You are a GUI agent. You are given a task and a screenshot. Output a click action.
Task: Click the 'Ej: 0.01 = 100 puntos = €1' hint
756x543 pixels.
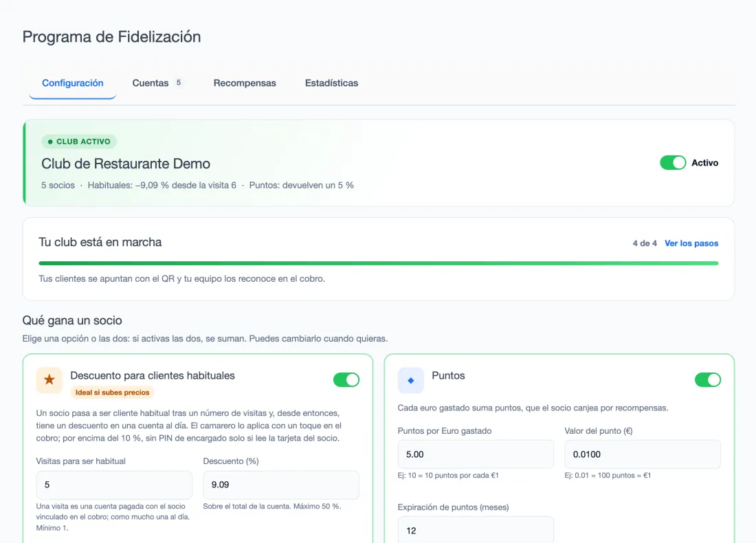608,476
